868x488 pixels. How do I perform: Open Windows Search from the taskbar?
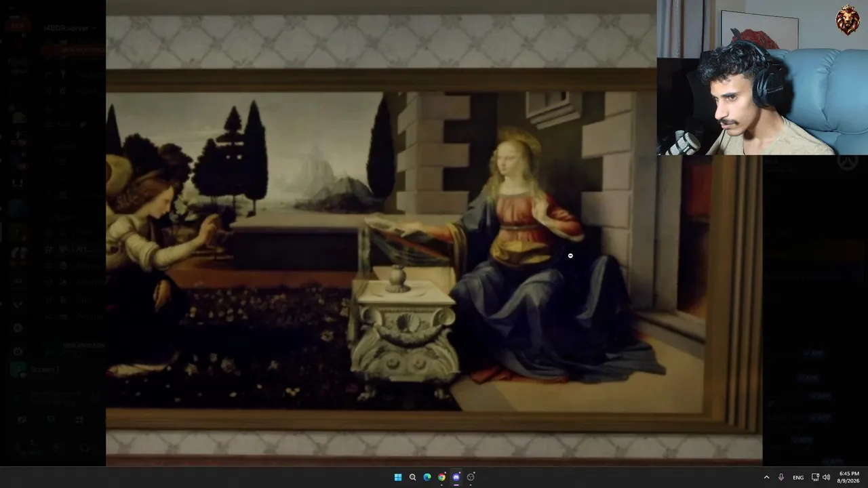(412, 477)
